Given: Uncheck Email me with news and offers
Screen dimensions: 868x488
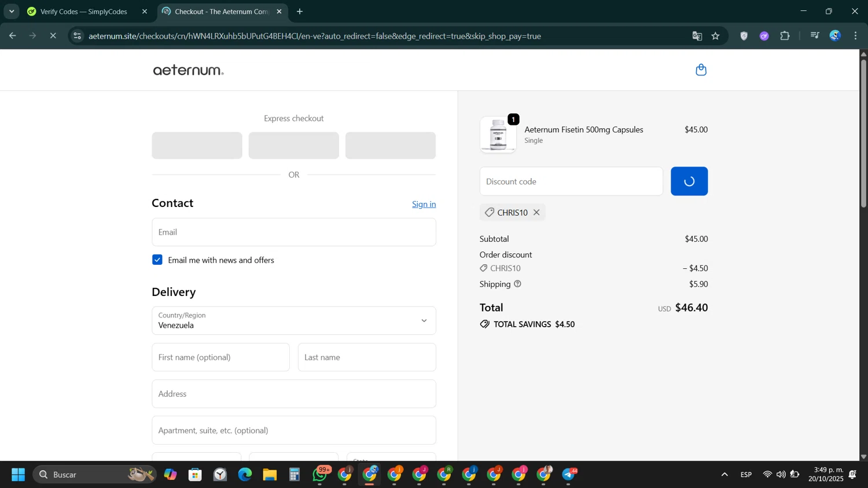Looking at the screenshot, I should point(157,260).
